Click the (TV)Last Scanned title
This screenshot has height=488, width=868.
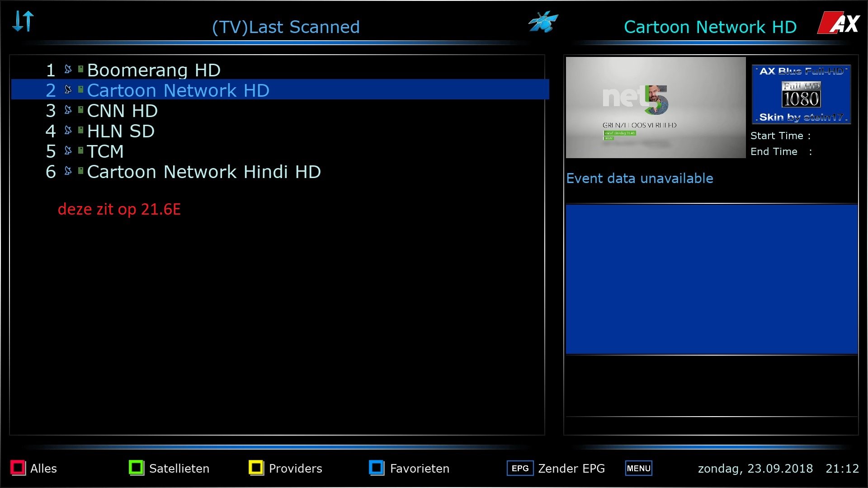[x=286, y=27]
